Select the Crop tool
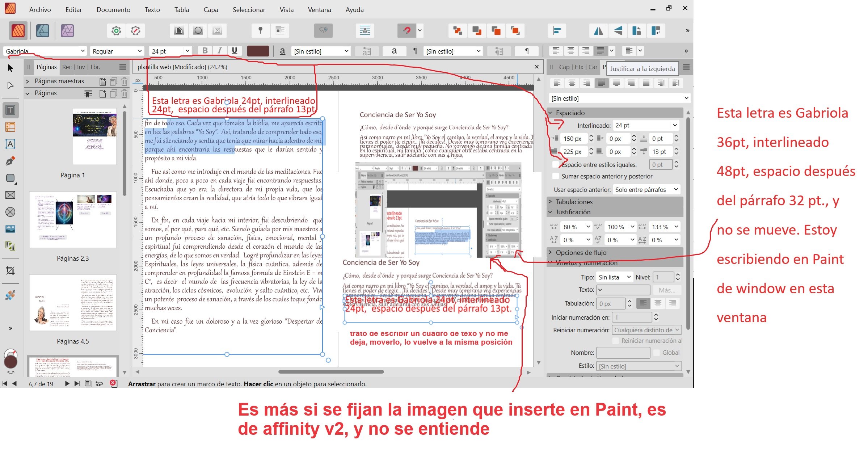868x463 pixels. coord(10,270)
